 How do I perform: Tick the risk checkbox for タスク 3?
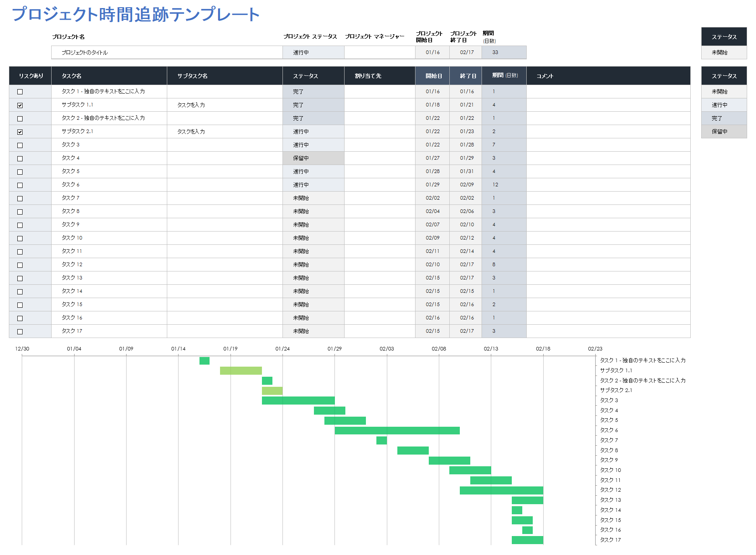coord(20,145)
